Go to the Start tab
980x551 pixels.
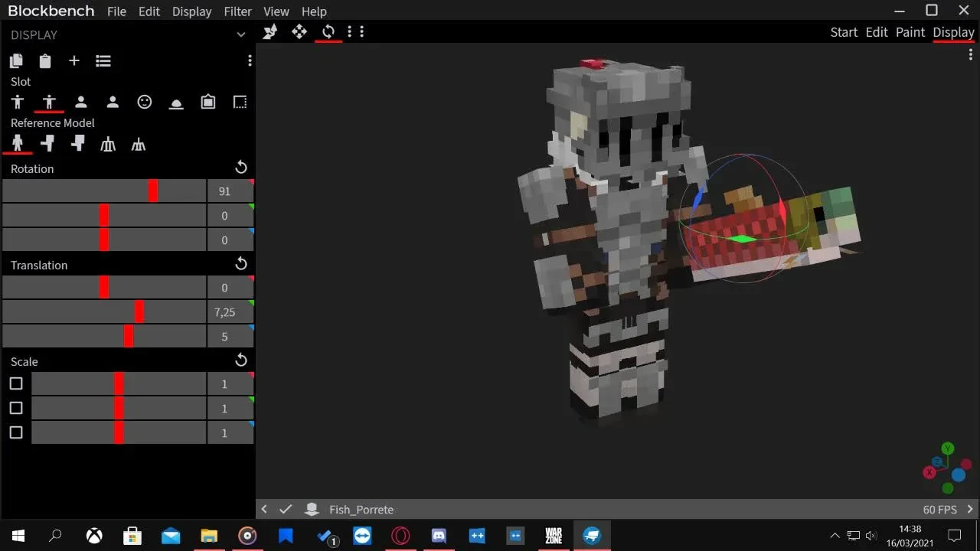pyautogui.click(x=844, y=32)
